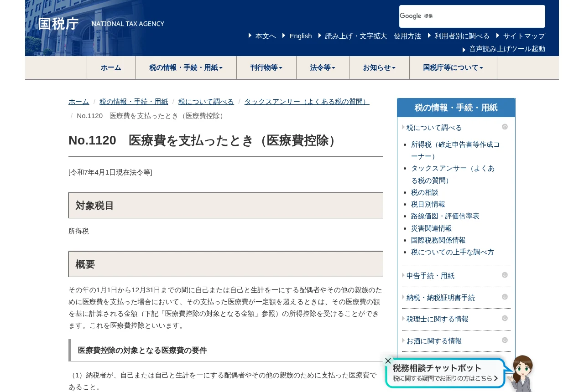Image resolution: width=584 pixels, height=392 pixels.
Task: Open 利用者別に調べる link
Action: click(462, 36)
